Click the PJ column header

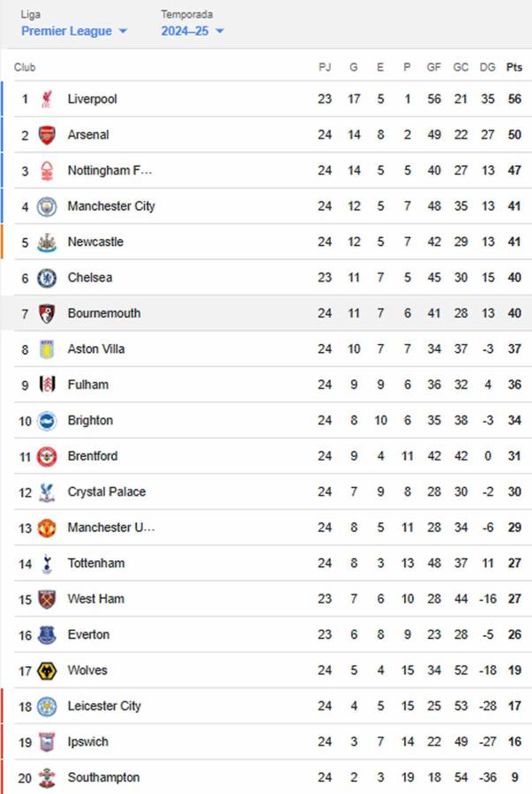(x=326, y=66)
